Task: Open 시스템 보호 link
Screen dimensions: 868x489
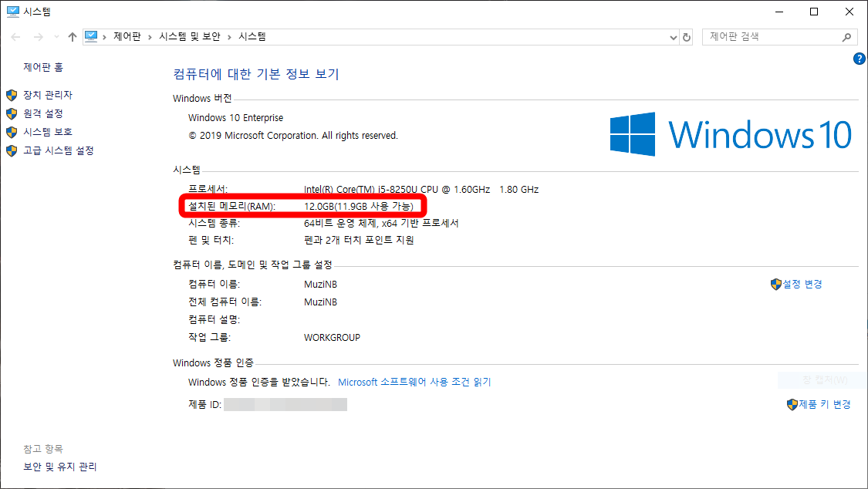Action: pos(48,132)
